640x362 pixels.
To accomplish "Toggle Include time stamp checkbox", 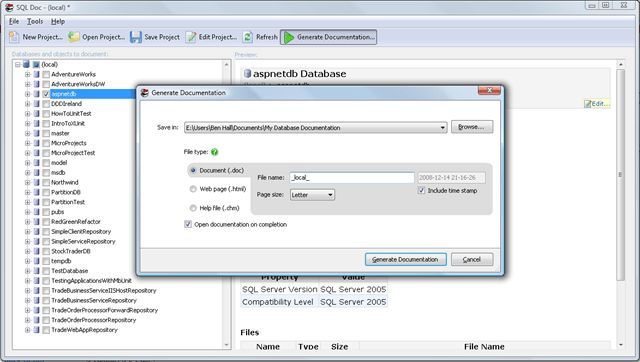I will click(x=422, y=191).
